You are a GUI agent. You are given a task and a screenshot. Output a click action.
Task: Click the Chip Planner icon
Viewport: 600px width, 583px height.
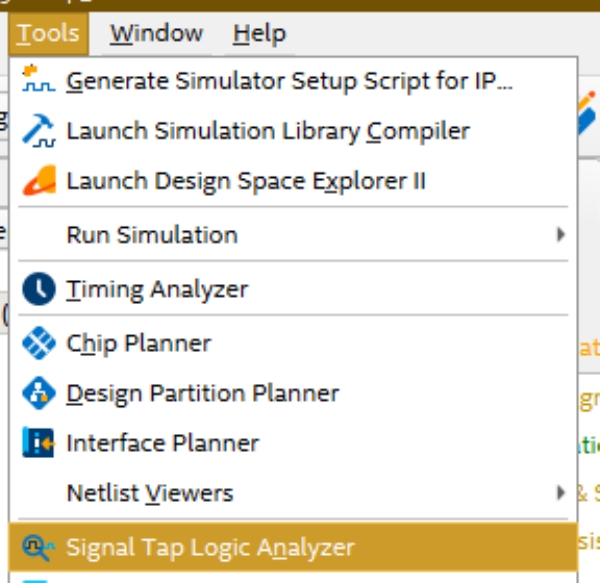tap(39, 343)
